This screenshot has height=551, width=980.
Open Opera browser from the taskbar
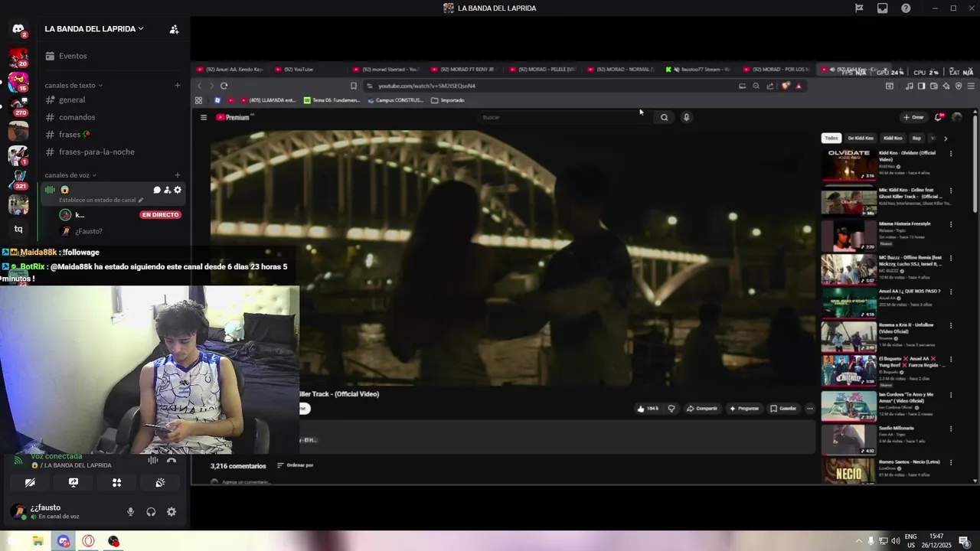click(89, 541)
